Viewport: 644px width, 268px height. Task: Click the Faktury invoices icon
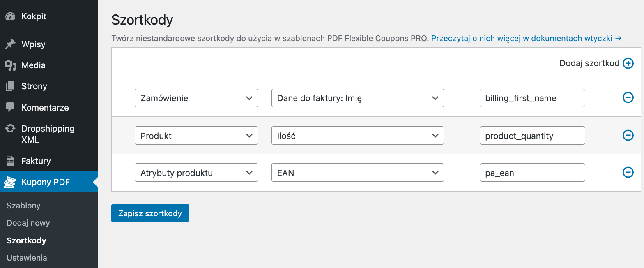click(x=10, y=161)
